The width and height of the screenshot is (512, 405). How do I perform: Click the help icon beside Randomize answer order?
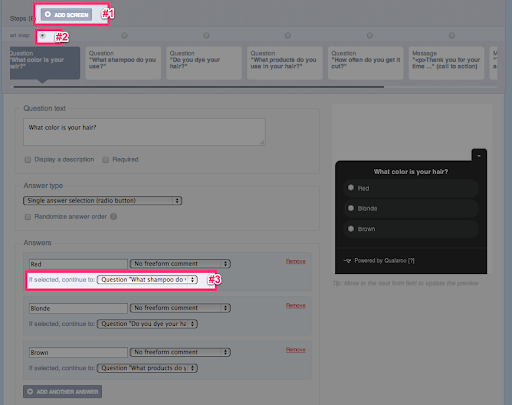113,217
